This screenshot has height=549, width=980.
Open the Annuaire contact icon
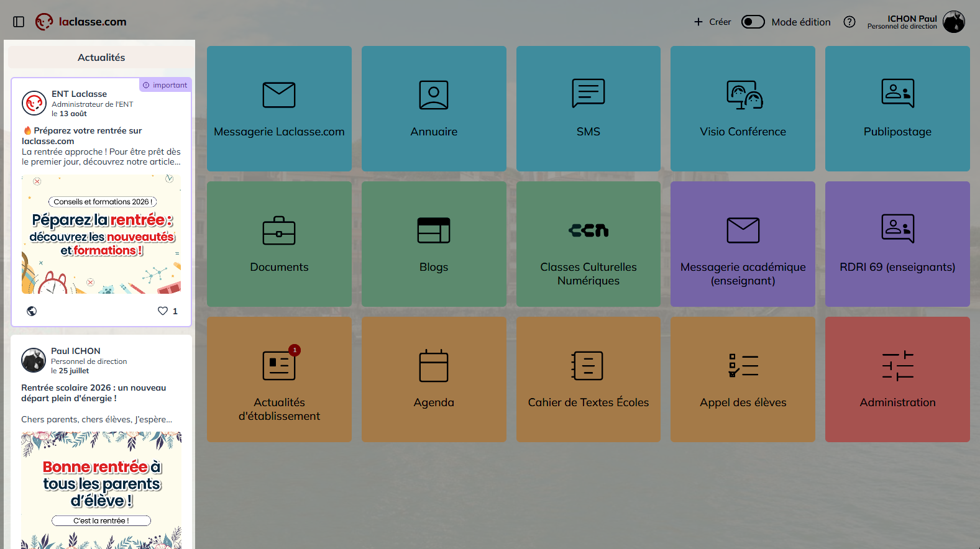tap(434, 95)
